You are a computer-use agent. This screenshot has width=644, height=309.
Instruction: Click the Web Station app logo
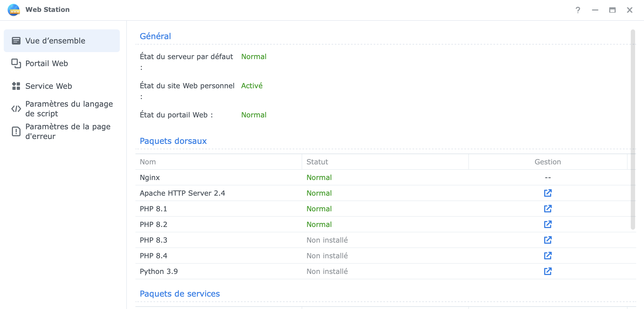point(14,10)
